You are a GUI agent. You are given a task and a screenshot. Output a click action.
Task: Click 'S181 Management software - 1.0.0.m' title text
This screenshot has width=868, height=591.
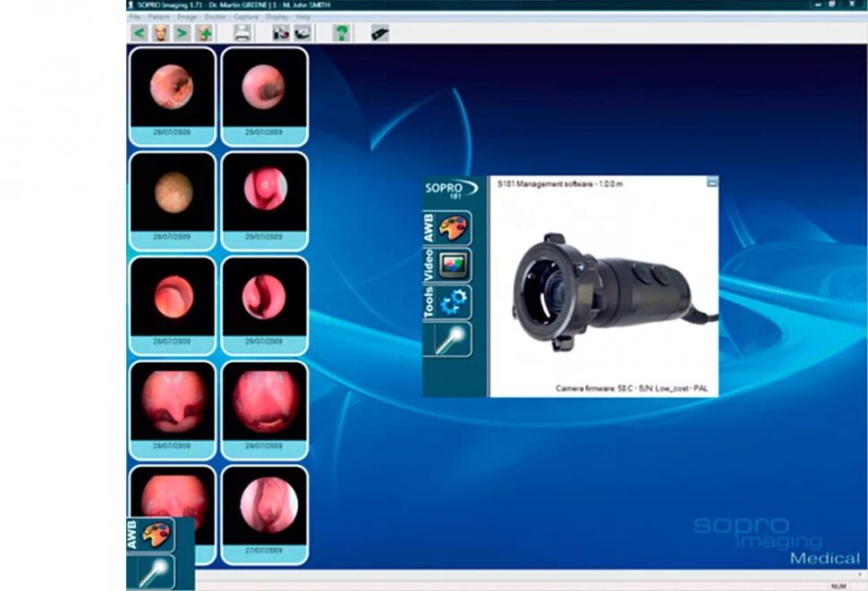tap(559, 183)
